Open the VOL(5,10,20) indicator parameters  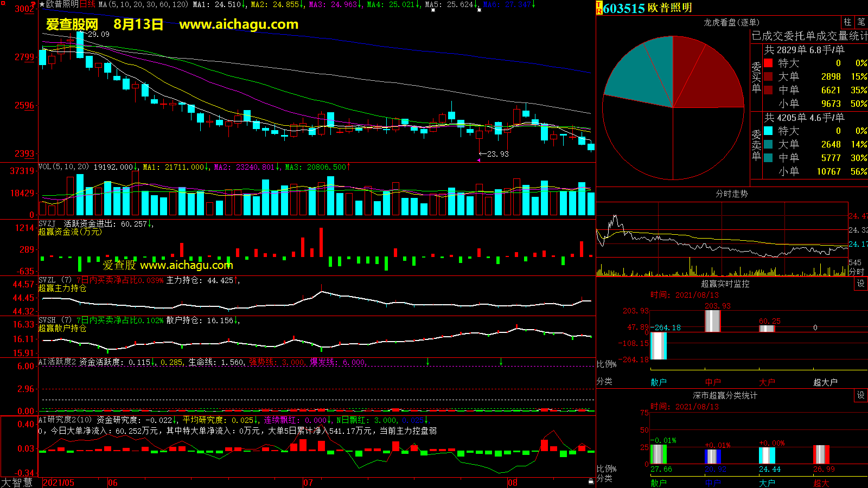pos(63,167)
